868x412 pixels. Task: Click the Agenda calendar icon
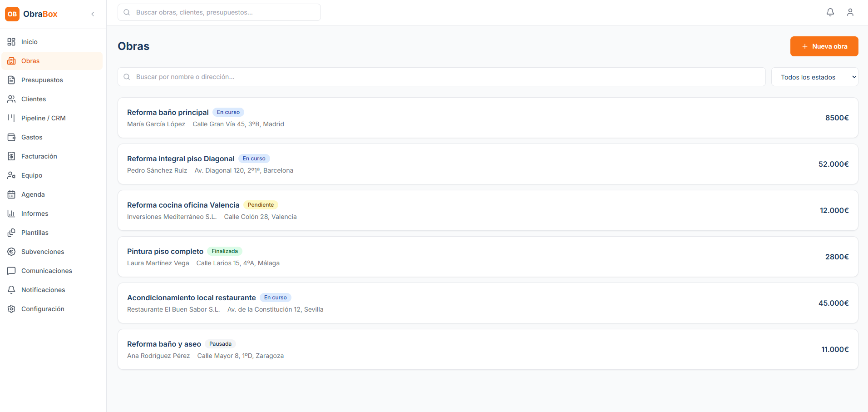[x=11, y=194]
